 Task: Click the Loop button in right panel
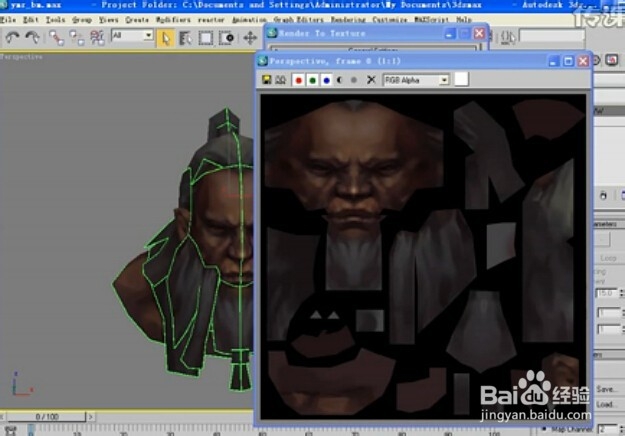608,258
